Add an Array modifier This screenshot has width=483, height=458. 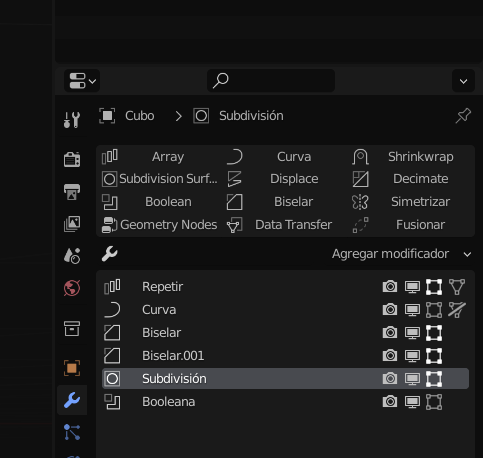[159, 157]
